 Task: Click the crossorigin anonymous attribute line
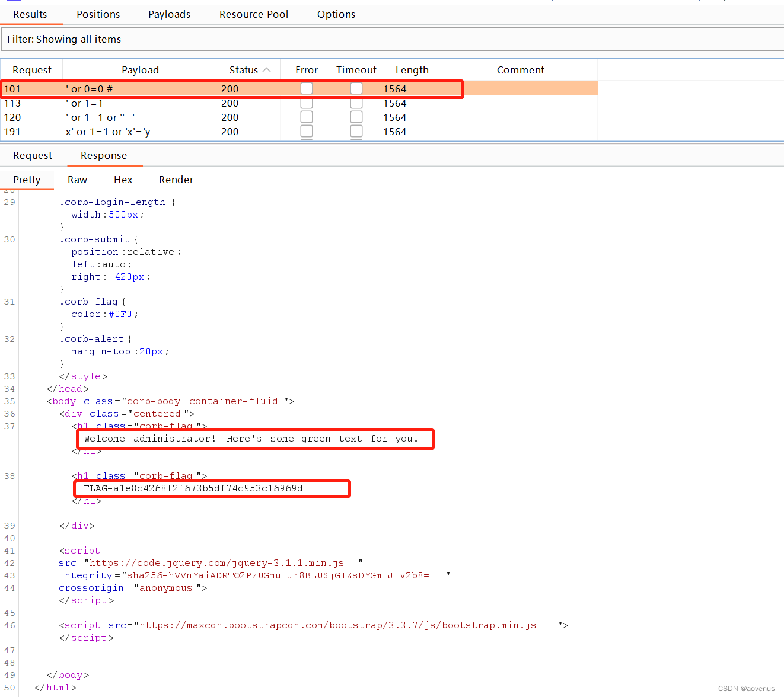coord(133,588)
